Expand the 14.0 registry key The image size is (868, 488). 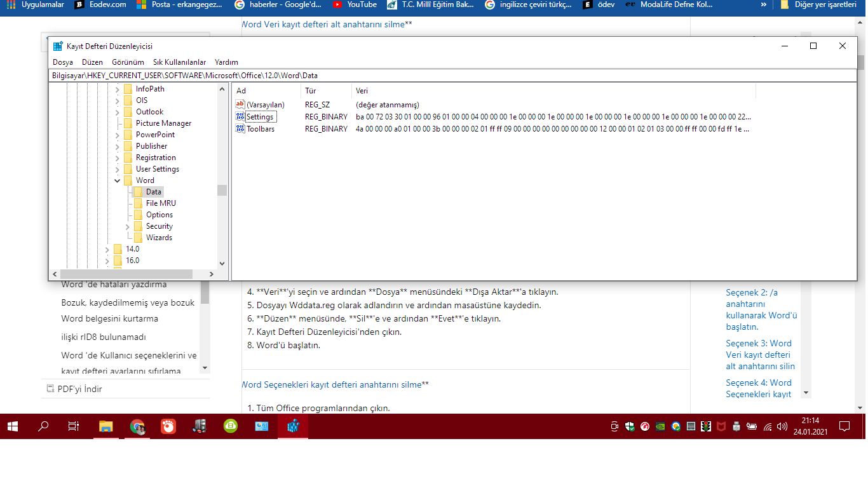click(107, 249)
